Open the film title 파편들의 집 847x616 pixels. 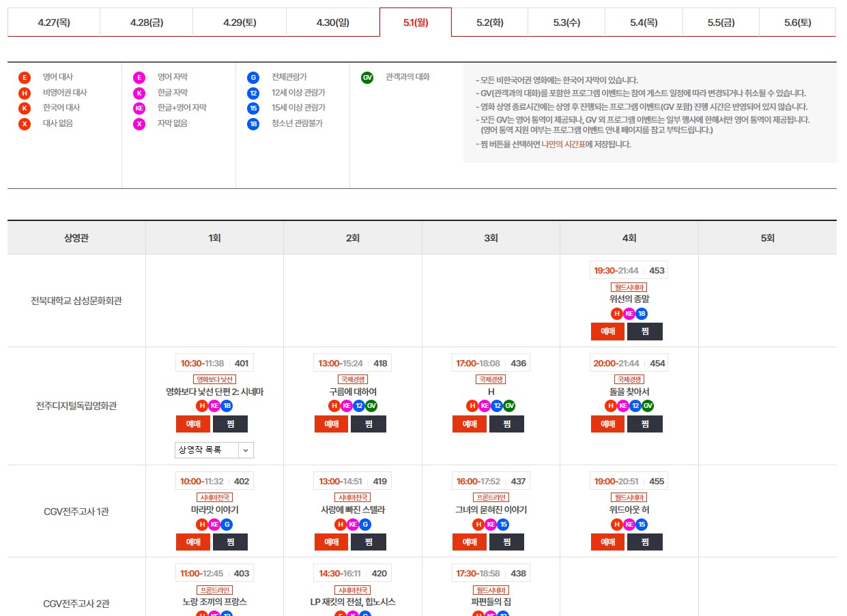click(x=491, y=602)
